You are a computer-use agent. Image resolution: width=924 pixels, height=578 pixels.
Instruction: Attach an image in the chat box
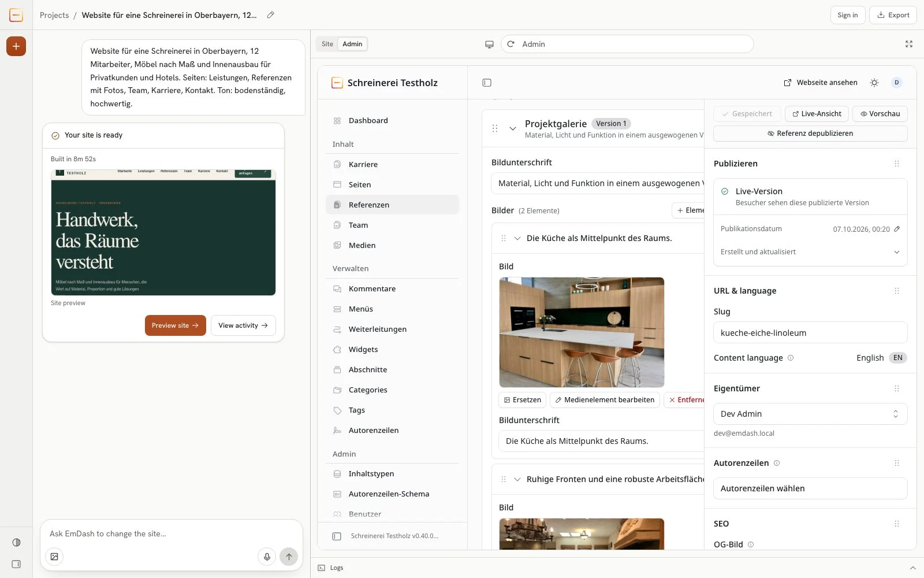(54, 557)
